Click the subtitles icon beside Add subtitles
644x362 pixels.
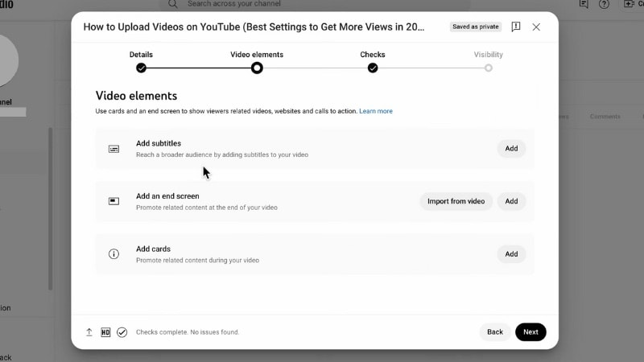[114, 149]
